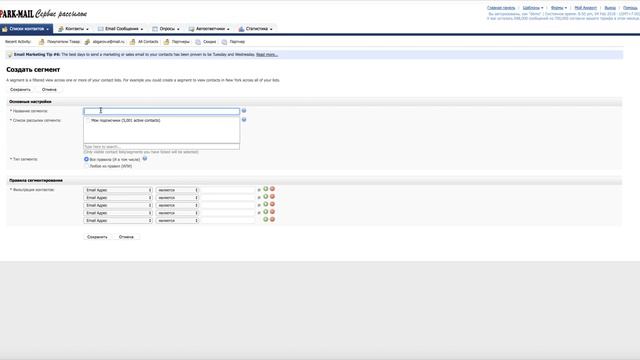This screenshot has width=640, height=360.
Task: Click the top Сохранить button
Action: 20,89
